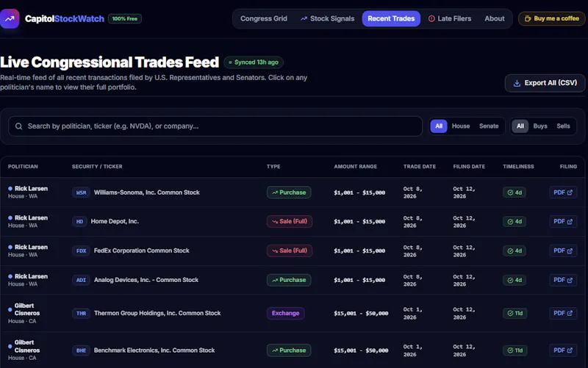Click the Buy me a coffee button
Image resolution: width=588 pixels, height=368 pixels.
point(552,18)
